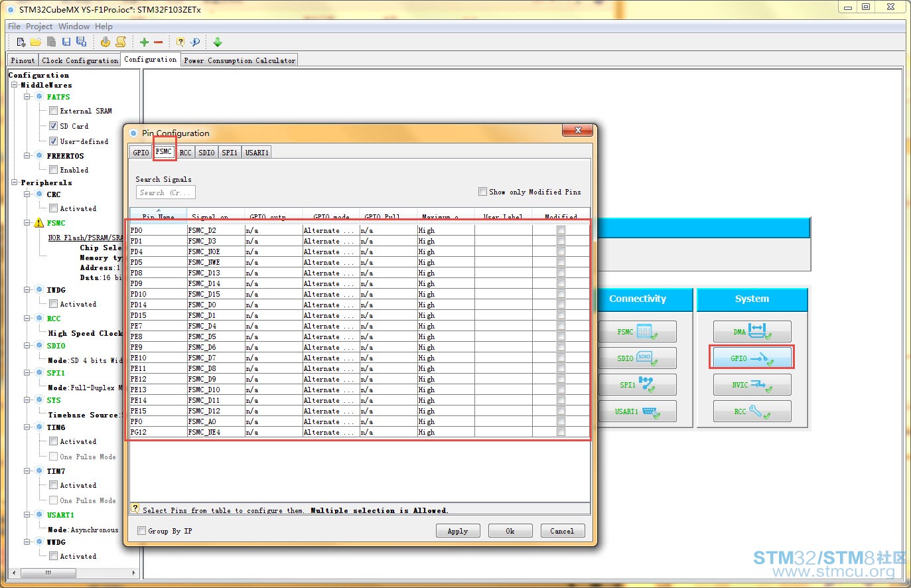Click the FATFS cube icon in tree
Image resolution: width=911 pixels, height=588 pixels.
39,97
